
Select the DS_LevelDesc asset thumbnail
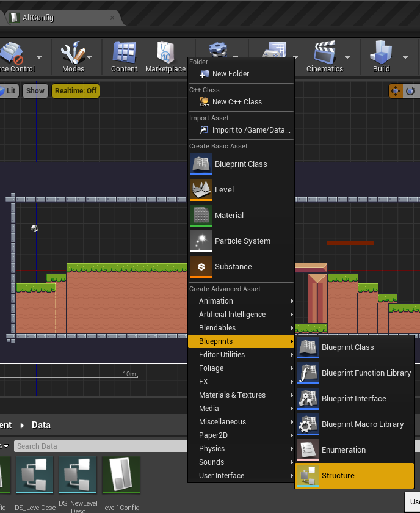click(x=35, y=475)
